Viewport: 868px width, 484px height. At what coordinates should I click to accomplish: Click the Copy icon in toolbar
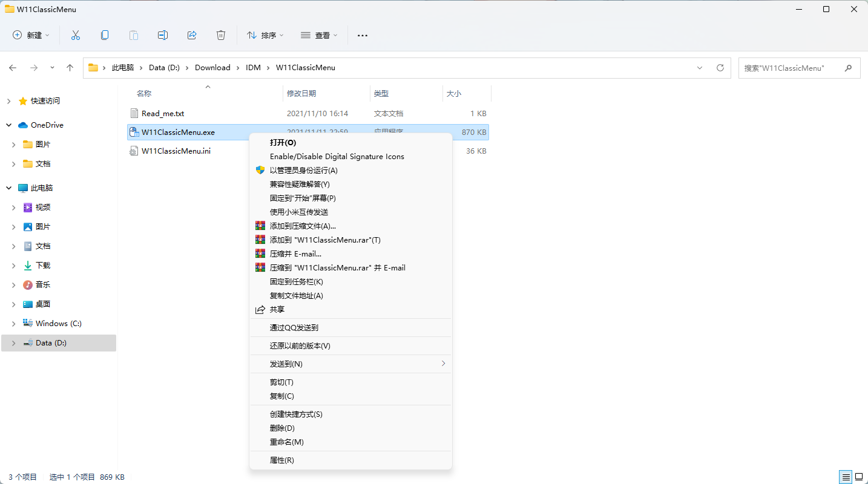tap(105, 35)
